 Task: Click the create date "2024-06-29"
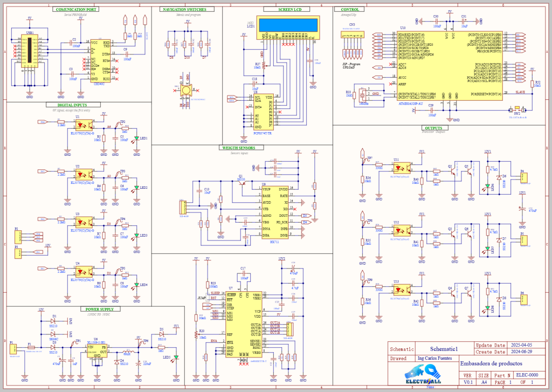click(522, 352)
